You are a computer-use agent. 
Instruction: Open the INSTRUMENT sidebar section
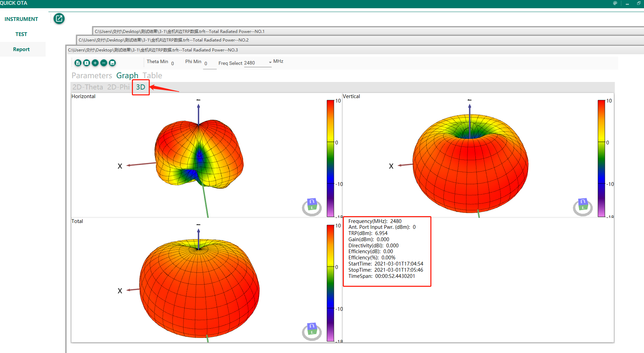tap(21, 19)
